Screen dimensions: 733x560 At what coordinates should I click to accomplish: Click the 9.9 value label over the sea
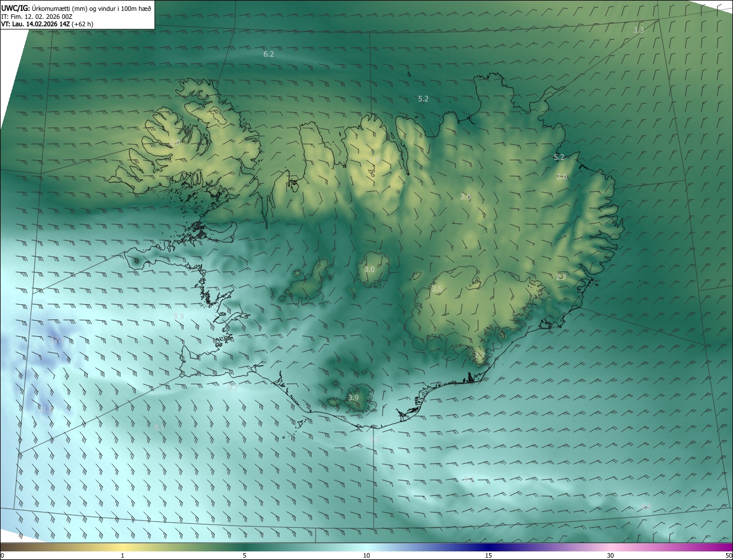point(179,317)
